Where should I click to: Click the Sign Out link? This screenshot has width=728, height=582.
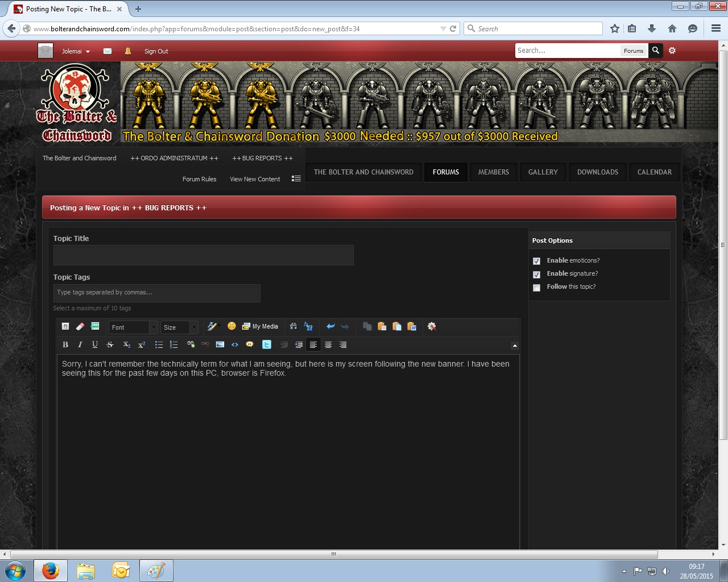(x=156, y=51)
